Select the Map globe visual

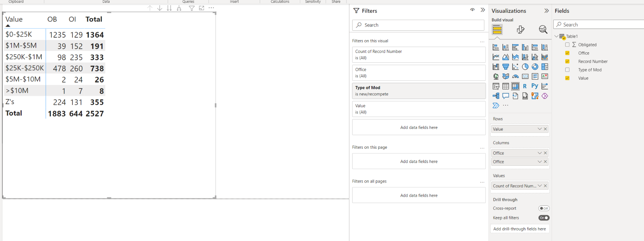(x=496, y=77)
